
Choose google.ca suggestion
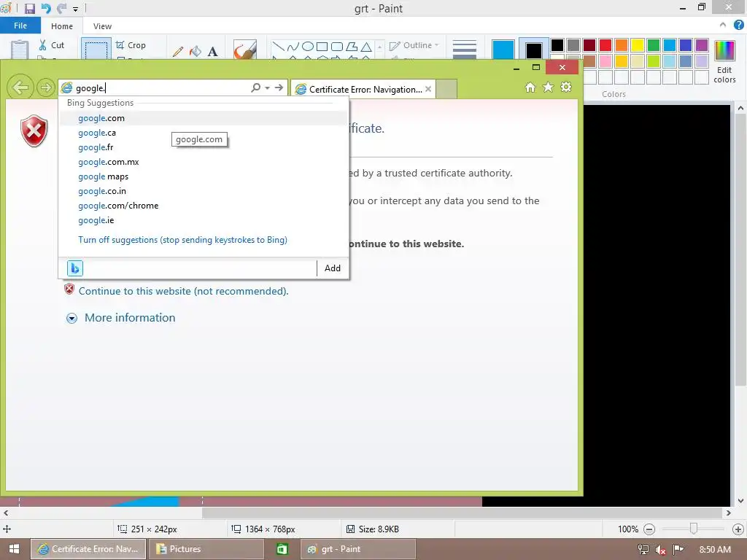(204, 133)
